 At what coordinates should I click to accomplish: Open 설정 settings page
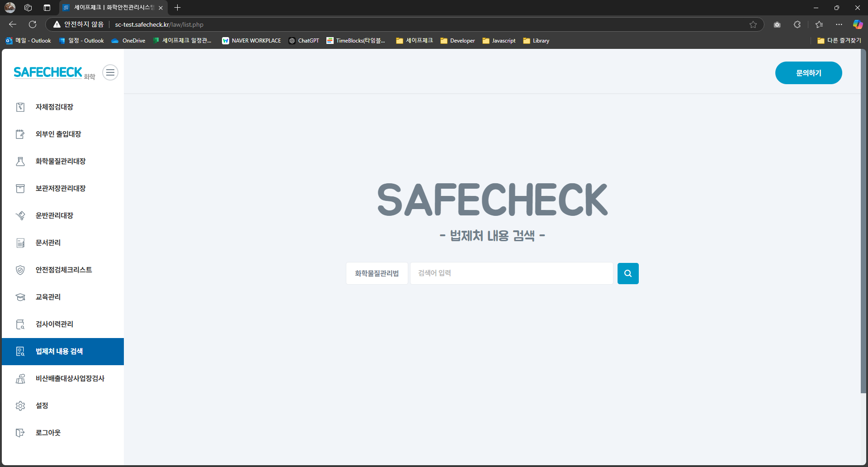[x=63, y=406]
